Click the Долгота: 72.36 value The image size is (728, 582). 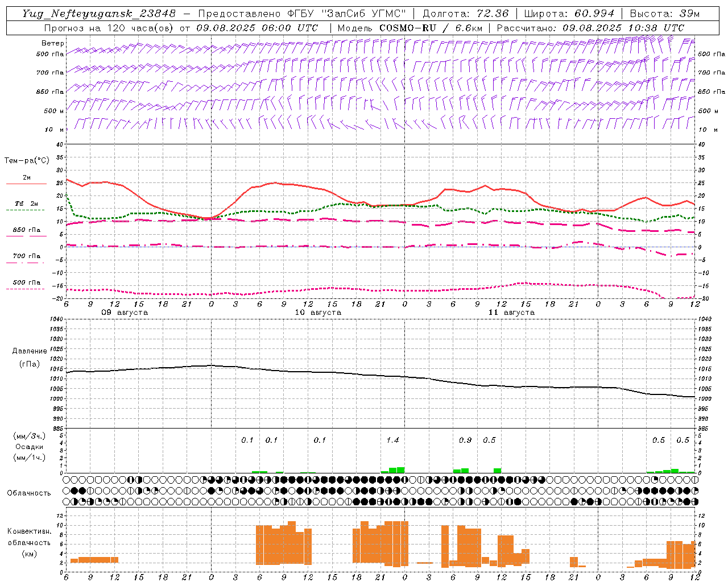point(465,14)
